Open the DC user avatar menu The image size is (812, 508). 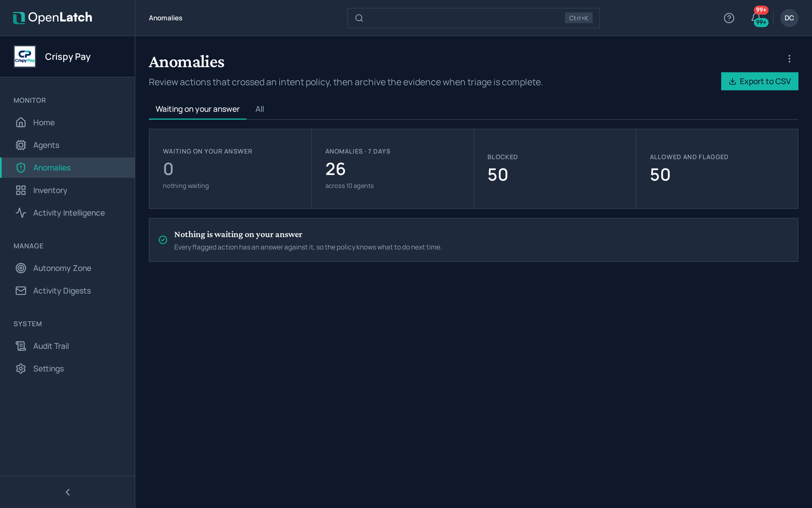789,18
